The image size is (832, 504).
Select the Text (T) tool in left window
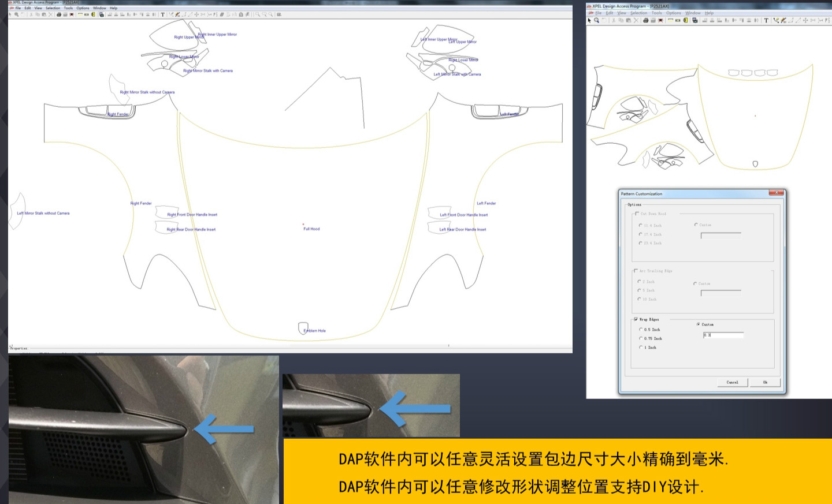(x=162, y=14)
